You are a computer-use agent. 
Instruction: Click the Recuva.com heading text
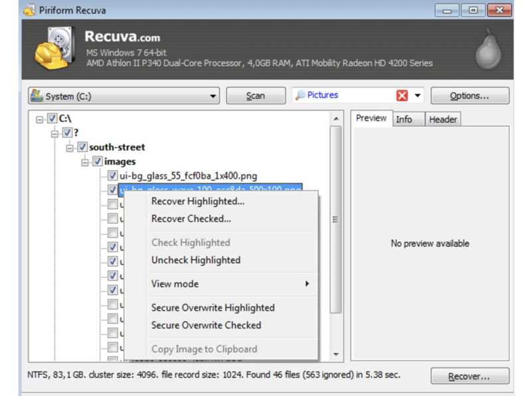[x=122, y=37]
